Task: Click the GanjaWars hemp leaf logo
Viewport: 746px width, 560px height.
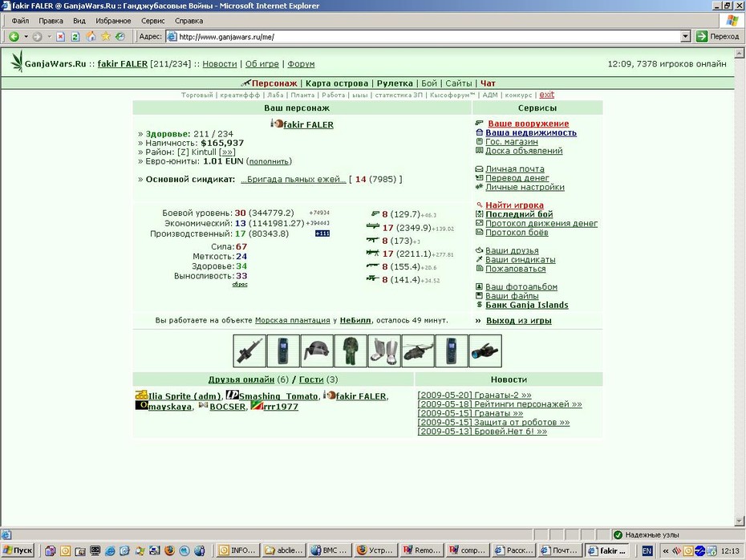Action: (x=17, y=62)
